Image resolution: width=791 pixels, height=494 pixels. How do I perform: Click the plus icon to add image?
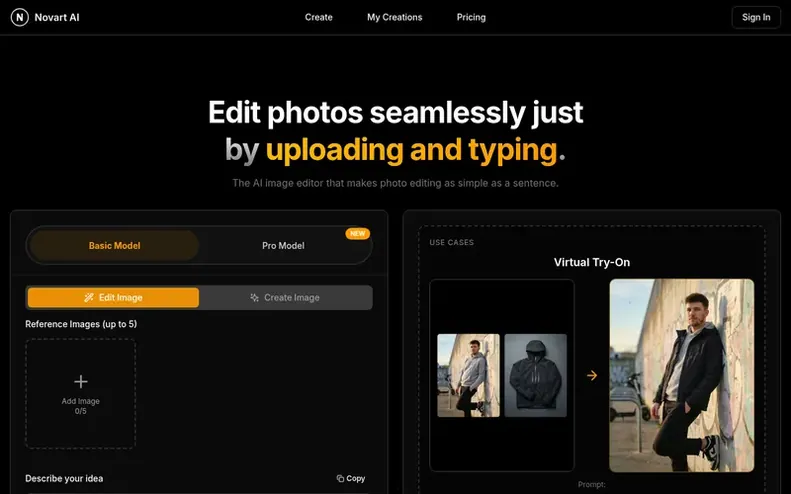pyautogui.click(x=81, y=381)
